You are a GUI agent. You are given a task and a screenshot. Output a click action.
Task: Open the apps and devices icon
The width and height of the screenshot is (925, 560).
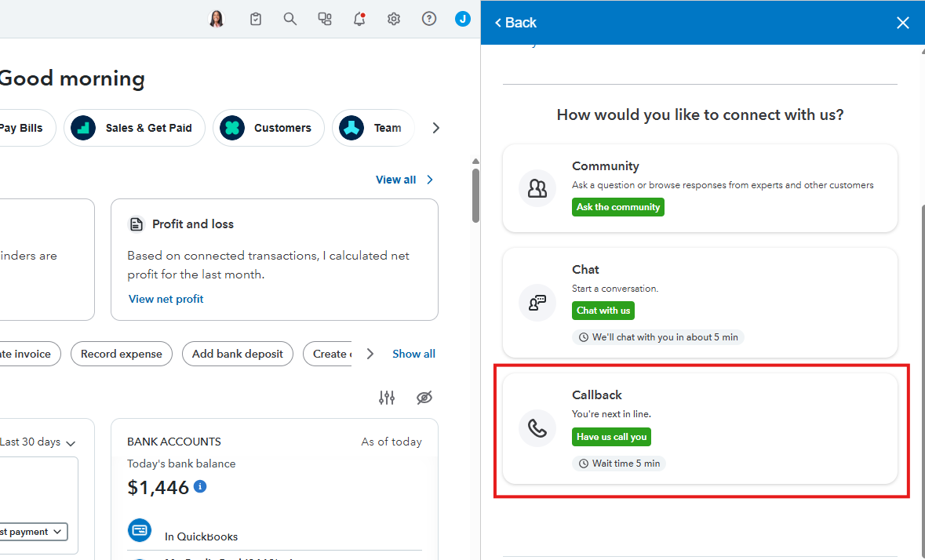tap(325, 20)
